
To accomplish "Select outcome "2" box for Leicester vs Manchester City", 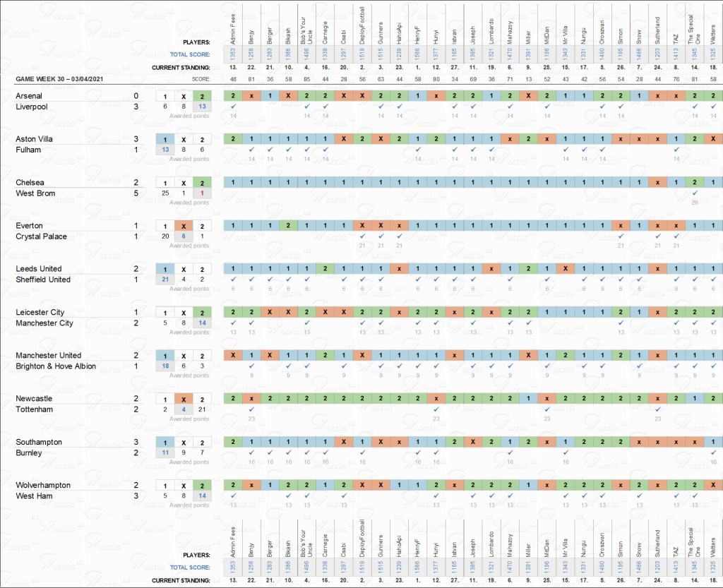I will click(202, 313).
